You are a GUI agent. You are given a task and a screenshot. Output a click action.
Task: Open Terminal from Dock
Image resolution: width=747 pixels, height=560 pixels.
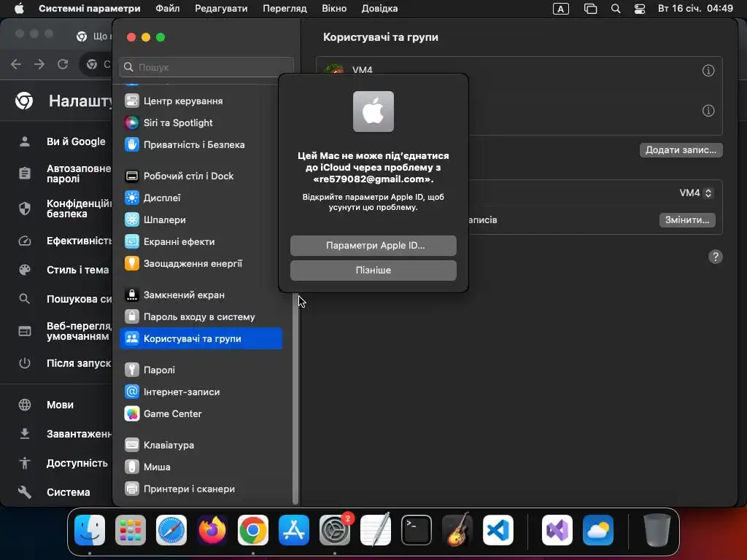point(417,530)
